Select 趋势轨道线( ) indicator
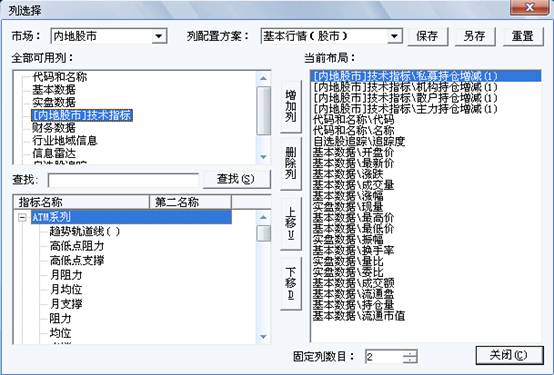 85,232
